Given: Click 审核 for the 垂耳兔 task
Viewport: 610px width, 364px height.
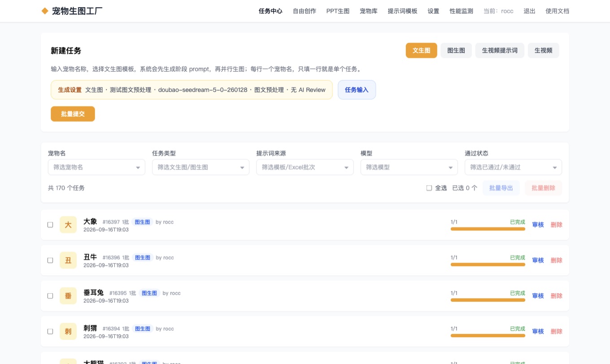Looking at the screenshot, I should coord(538,296).
